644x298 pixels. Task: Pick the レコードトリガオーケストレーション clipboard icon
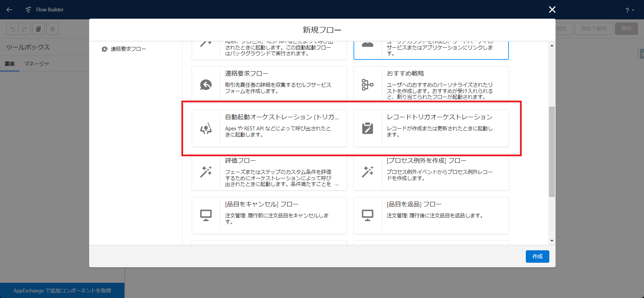click(x=367, y=128)
